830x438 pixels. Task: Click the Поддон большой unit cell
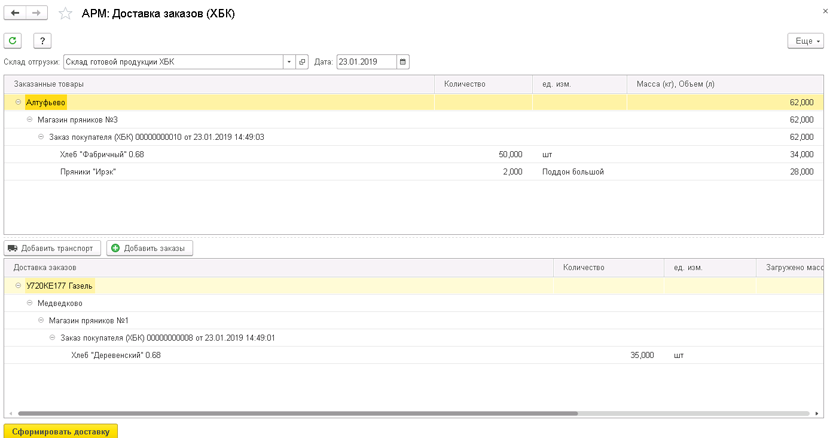[x=573, y=172]
